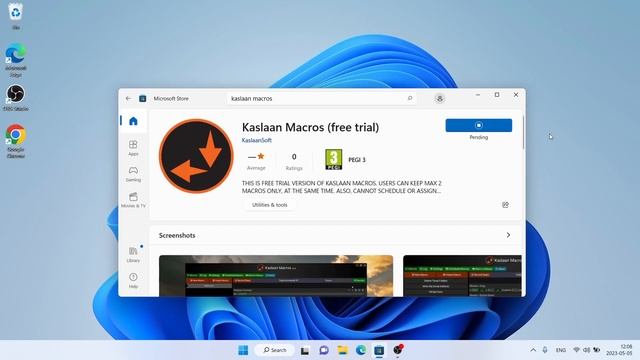The width and height of the screenshot is (640, 360).
Task: Open the Gaming section in Store sidebar
Action: (133, 174)
